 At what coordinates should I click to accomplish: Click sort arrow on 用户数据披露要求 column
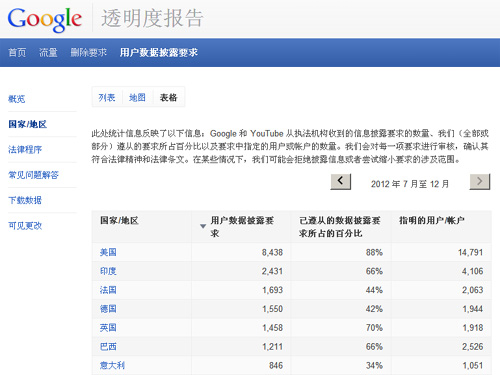point(203,226)
